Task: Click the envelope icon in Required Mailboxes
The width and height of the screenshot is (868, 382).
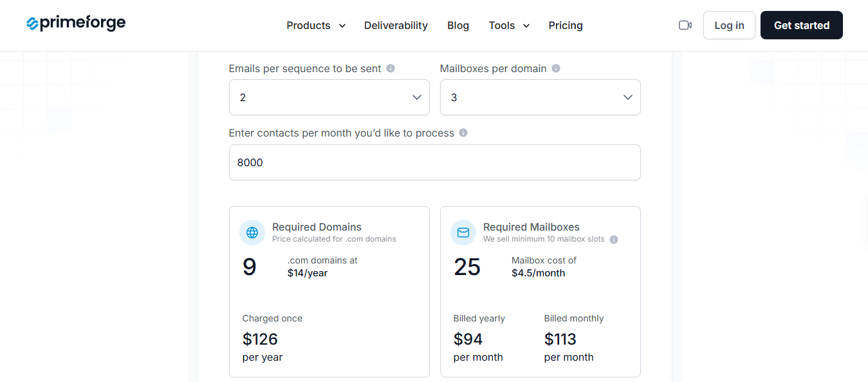Action: (x=463, y=233)
